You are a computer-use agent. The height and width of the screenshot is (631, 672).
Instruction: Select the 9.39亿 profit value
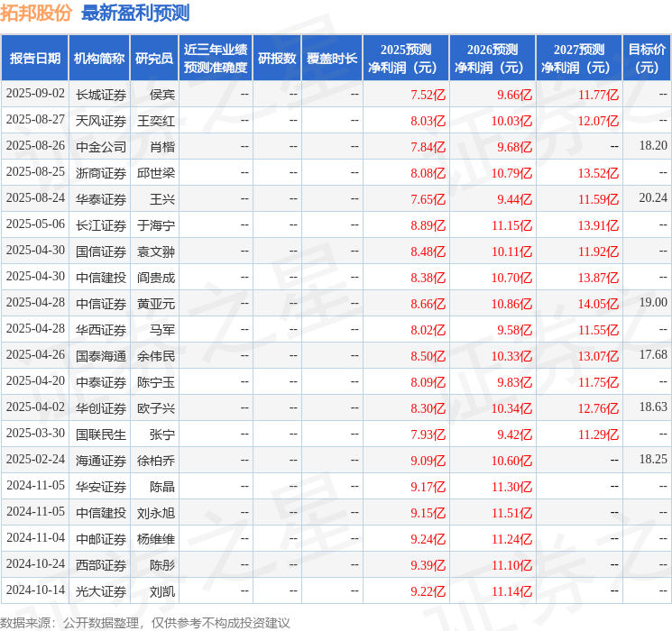point(428,565)
